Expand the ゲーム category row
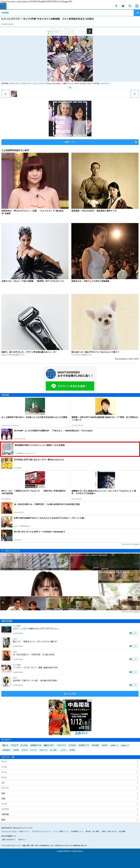The height and width of the screenshot is (868, 140). coord(70,772)
